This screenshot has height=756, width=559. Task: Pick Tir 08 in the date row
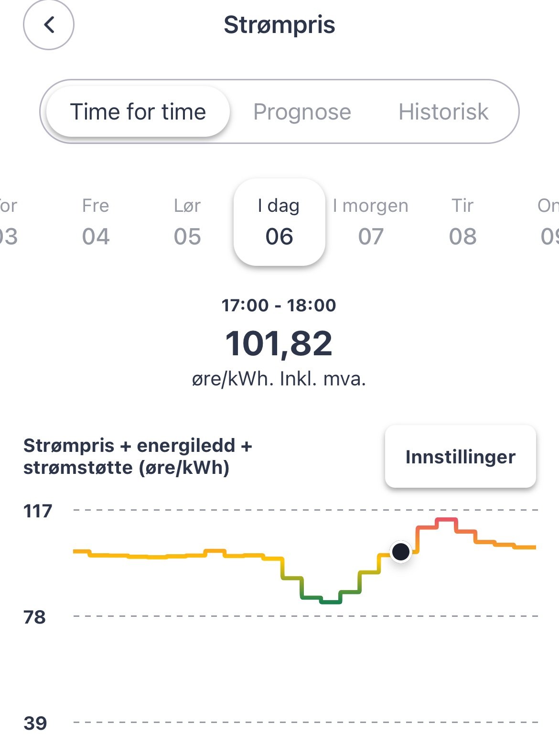tap(462, 221)
